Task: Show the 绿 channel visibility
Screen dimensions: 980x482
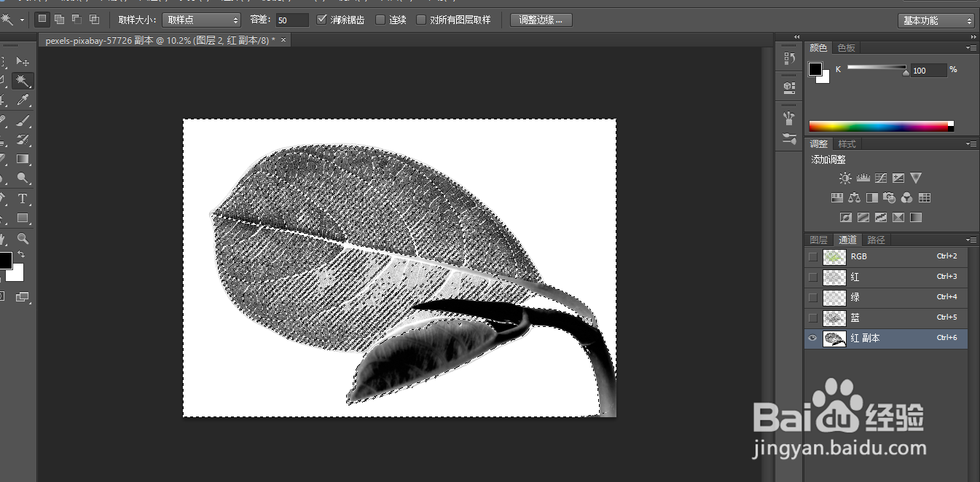Action: (x=813, y=297)
